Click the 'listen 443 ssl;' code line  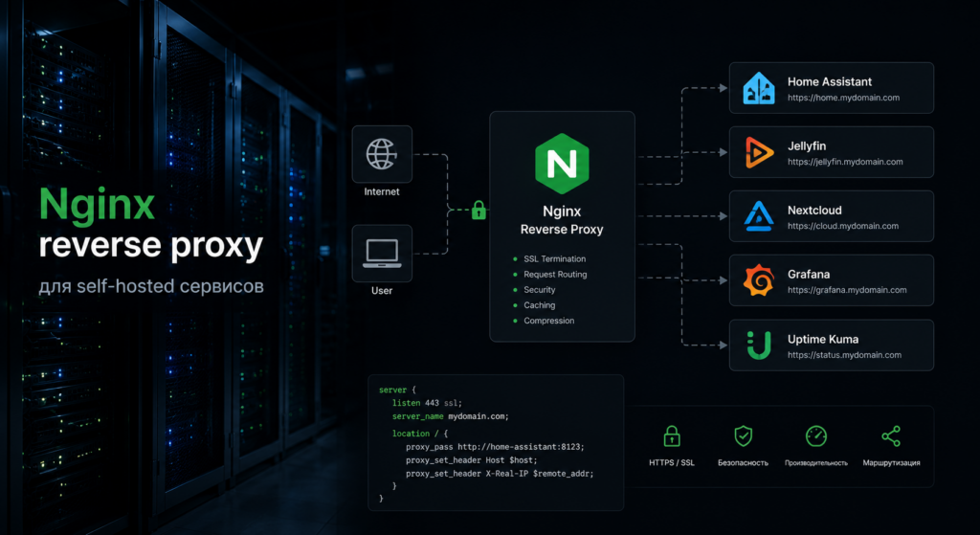427,403
